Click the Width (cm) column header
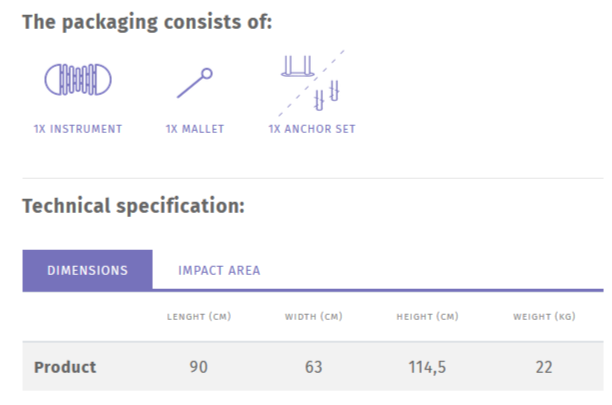 (x=313, y=317)
